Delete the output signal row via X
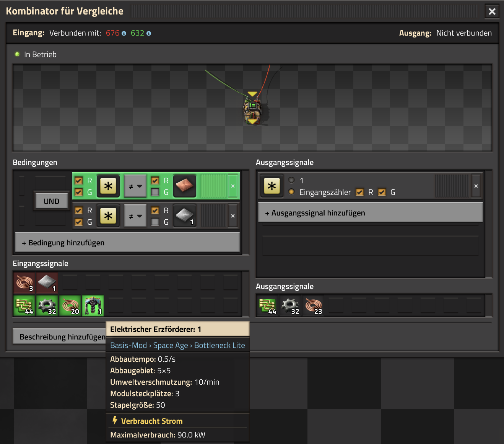The image size is (504, 444). coord(476,186)
